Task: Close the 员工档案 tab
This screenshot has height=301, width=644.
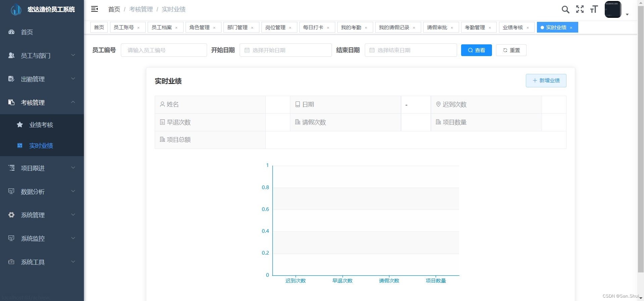Action: pos(176,28)
